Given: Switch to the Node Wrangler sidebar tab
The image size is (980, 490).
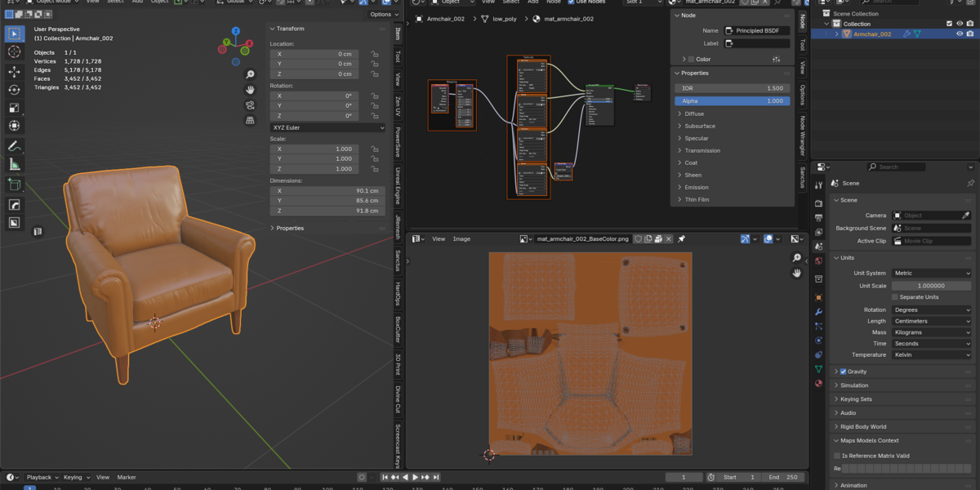Looking at the screenshot, I should [x=802, y=132].
